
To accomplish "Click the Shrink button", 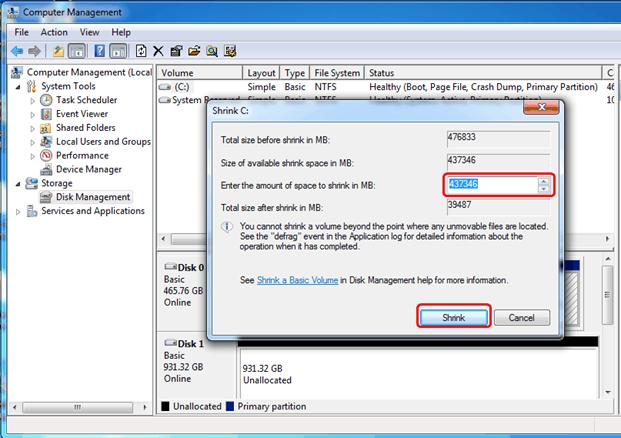I will (453, 318).
